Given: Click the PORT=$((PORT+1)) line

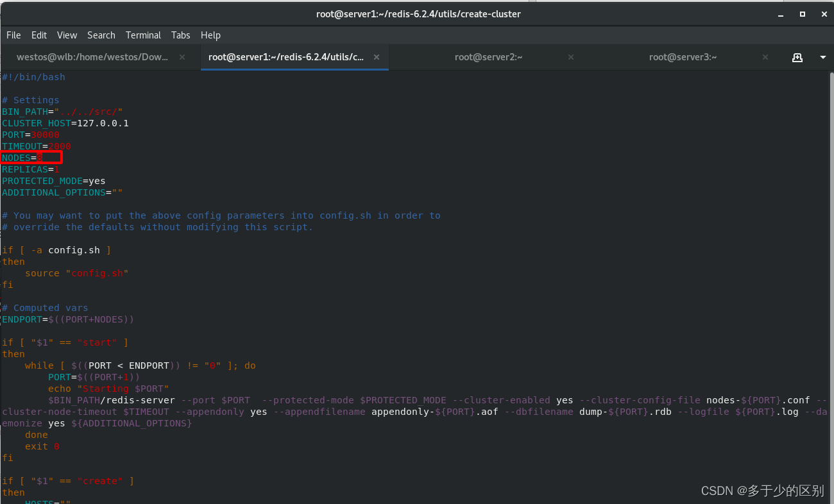Looking at the screenshot, I should pos(94,377).
